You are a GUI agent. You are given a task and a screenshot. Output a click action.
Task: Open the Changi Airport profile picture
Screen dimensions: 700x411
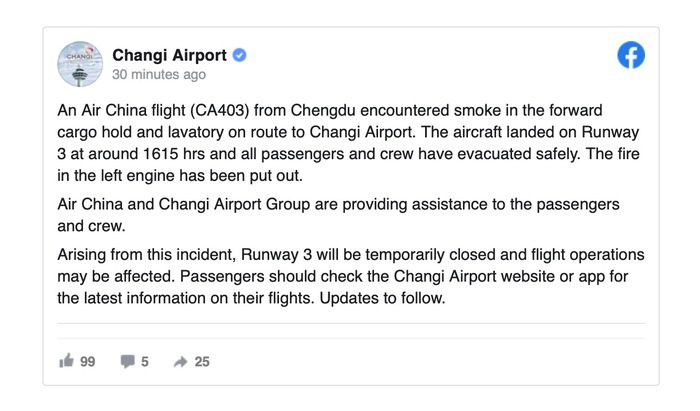click(x=79, y=63)
